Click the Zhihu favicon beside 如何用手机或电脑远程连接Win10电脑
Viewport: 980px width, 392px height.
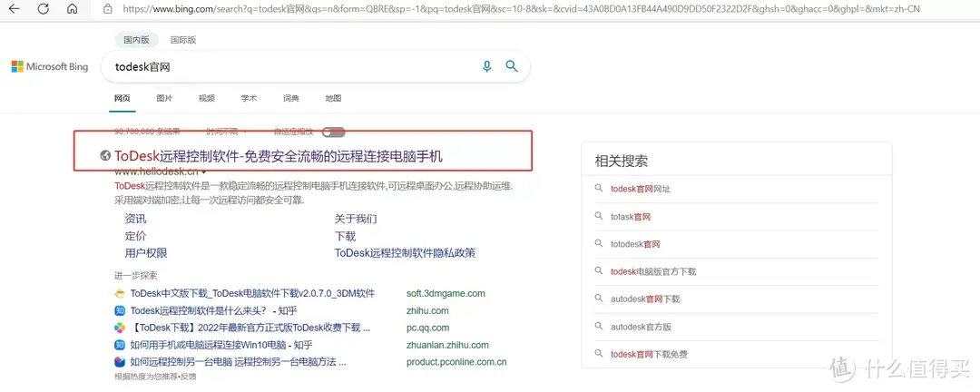coord(120,345)
